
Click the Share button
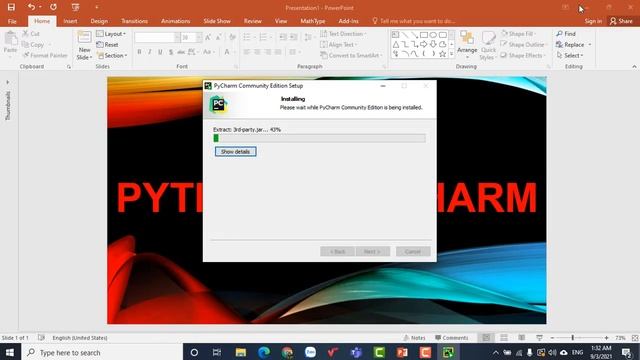(621, 21)
